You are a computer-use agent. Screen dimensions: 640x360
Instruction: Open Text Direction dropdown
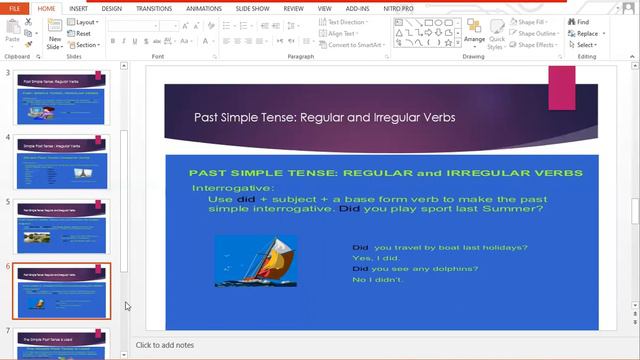(343, 22)
